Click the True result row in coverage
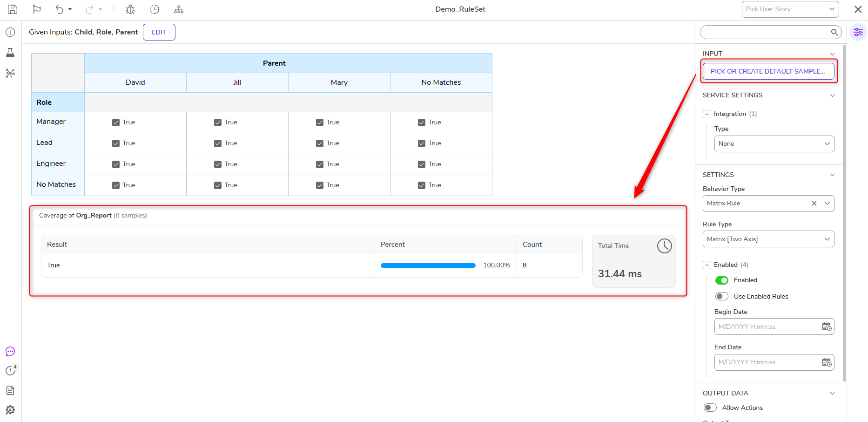The width and height of the screenshot is (868, 422). pyautogui.click(x=312, y=265)
